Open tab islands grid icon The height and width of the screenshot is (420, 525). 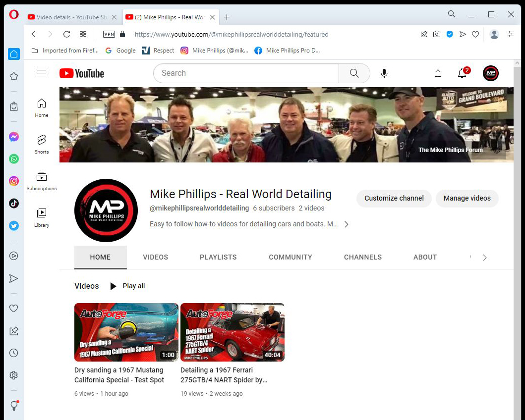(83, 34)
